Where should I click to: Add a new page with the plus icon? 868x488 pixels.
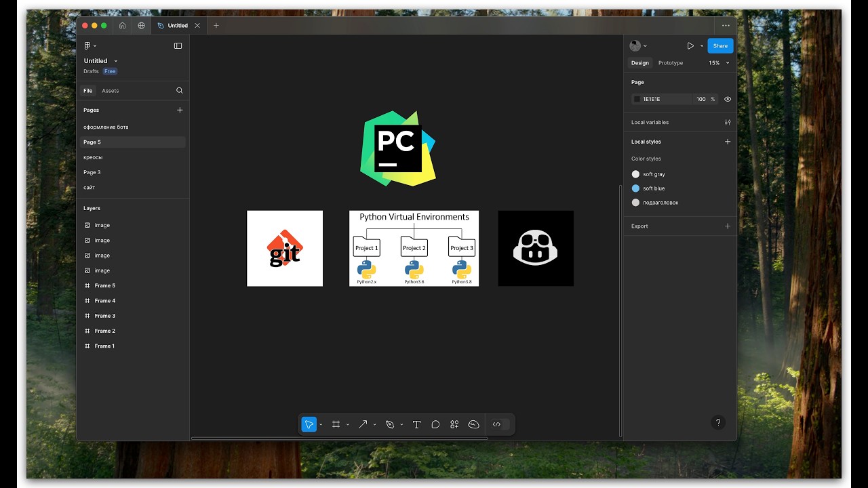click(180, 110)
